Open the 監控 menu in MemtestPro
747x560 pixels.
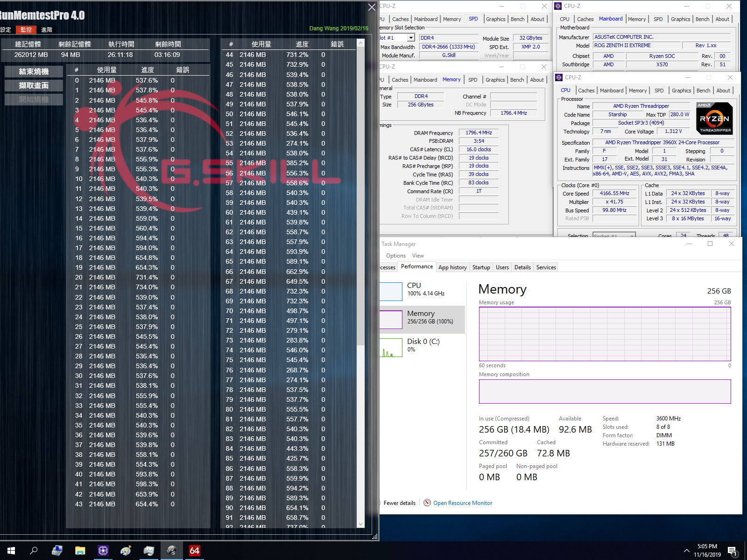pos(26,29)
